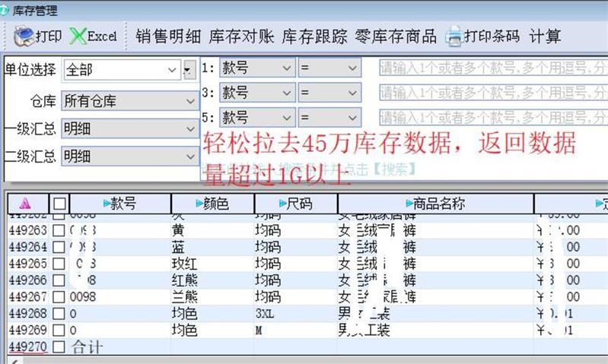608x364 pixels.
Task: Click the pink A icon in table header
Action: (x=24, y=204)
